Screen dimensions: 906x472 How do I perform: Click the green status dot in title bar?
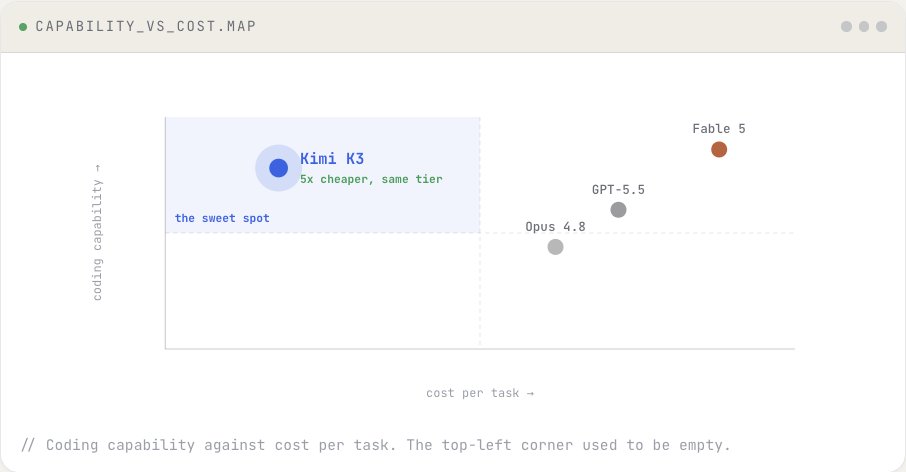23,27
